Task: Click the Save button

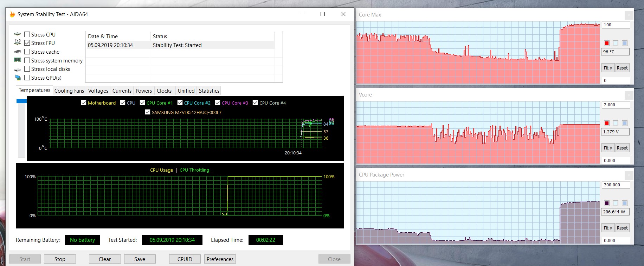Action: point(140,259)
